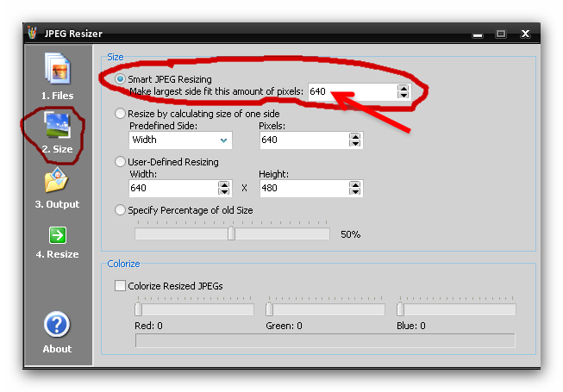The height and width of the screenshot is (392, 563).
Task: Click the percentage size slider handle
Action: click(231, 233)
